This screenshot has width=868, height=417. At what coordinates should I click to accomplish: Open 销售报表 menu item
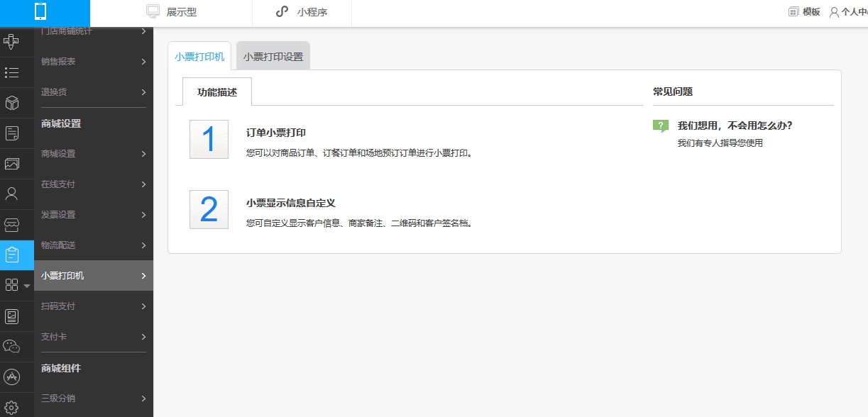(x=94, y=62)
